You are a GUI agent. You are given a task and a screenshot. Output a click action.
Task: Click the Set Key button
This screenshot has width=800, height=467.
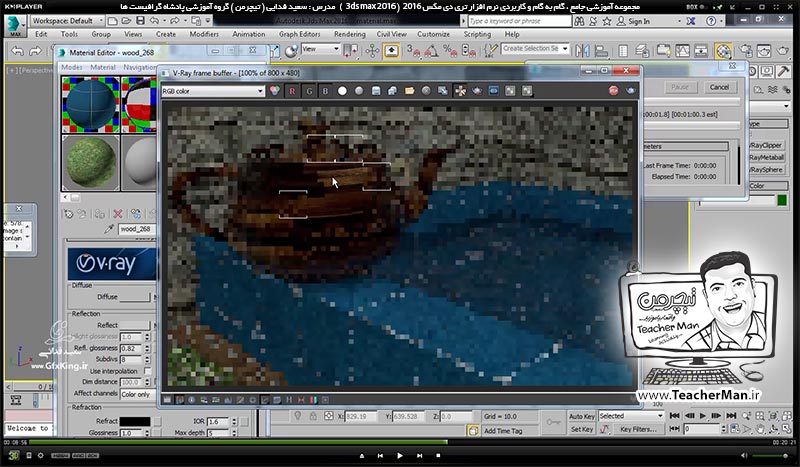click(x=582, y=429)
